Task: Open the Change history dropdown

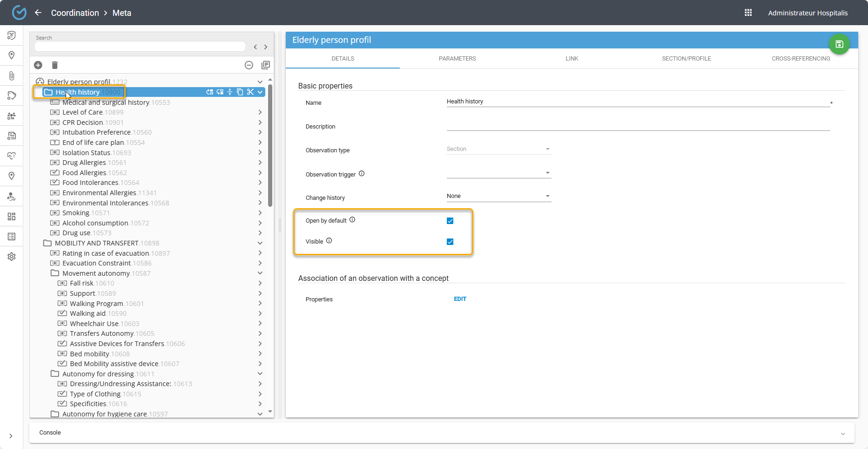Action: [498, 196]
